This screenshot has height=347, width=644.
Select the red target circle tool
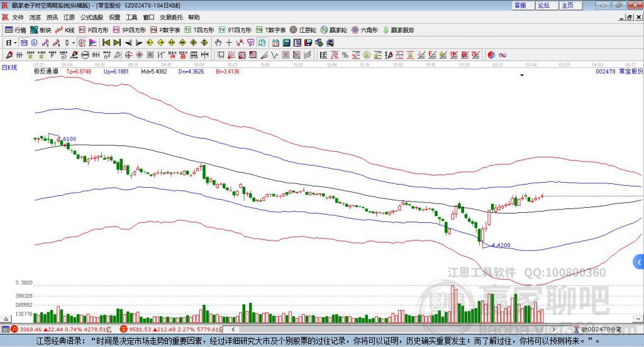(x=128, y=55)
